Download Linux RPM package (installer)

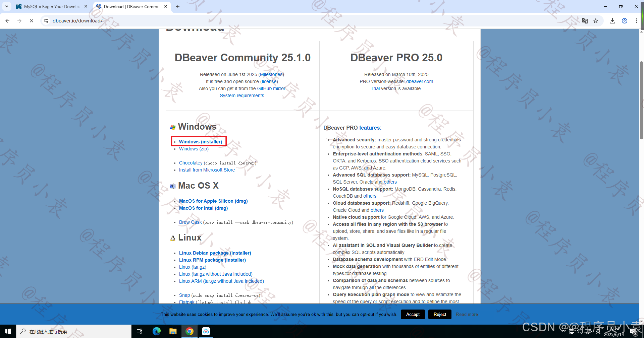(212, 260)
